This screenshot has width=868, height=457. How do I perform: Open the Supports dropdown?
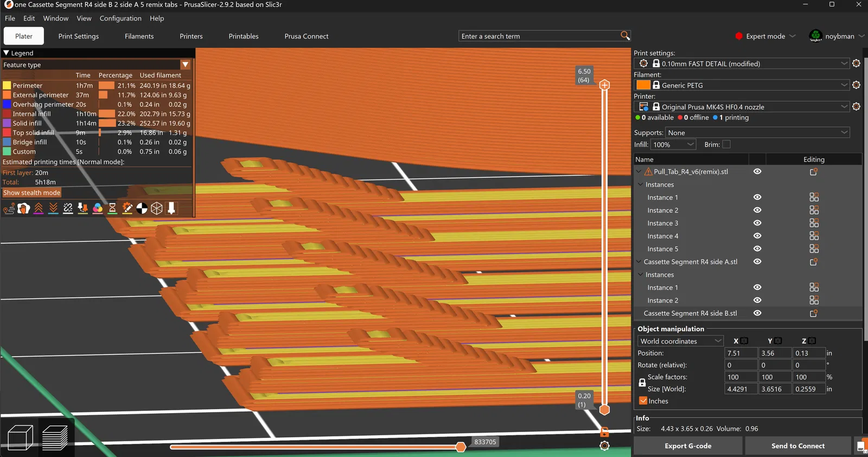[757, 132]
